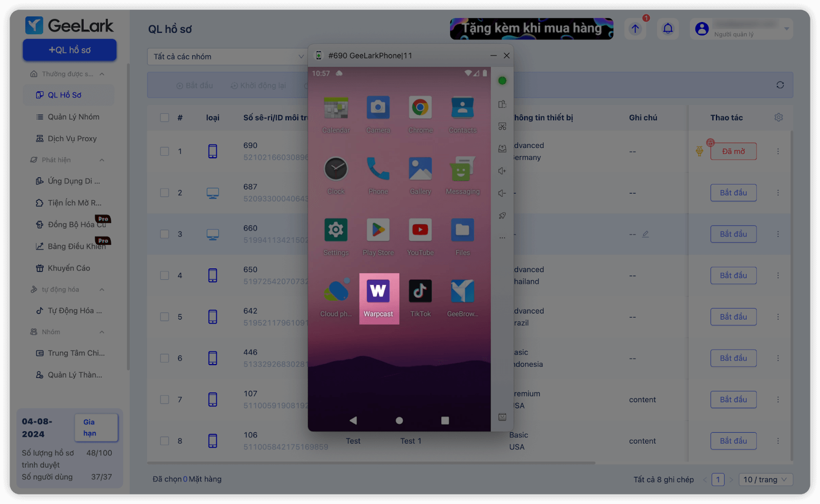
Task: Open the Chrome browser on the phone
Action: (420, 114)
